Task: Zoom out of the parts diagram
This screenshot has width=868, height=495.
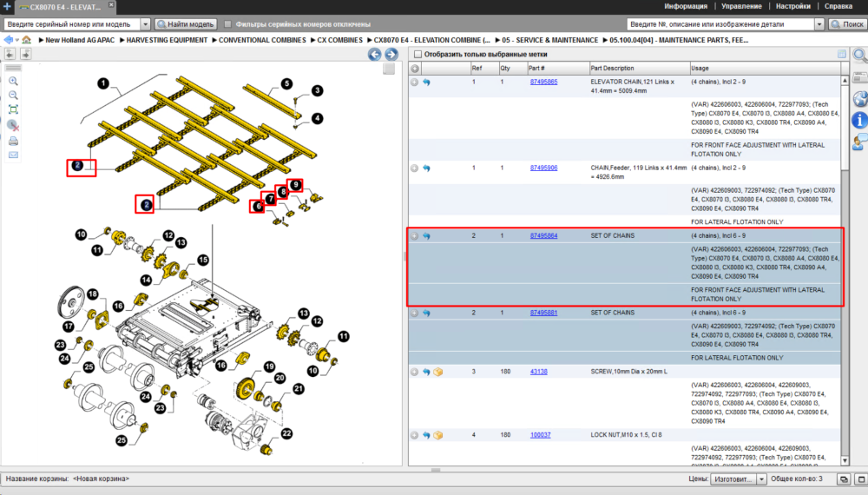Action: tap(13, 96)
